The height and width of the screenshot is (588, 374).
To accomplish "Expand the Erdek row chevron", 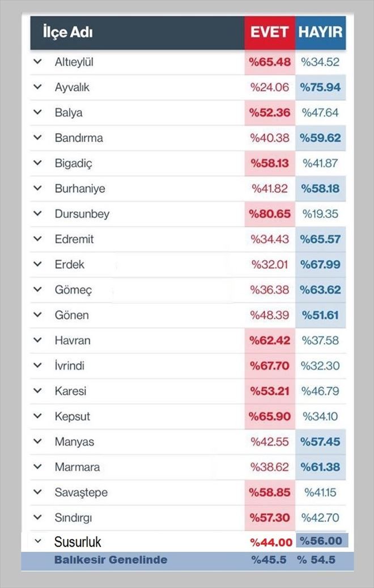I will coord(37,264).
